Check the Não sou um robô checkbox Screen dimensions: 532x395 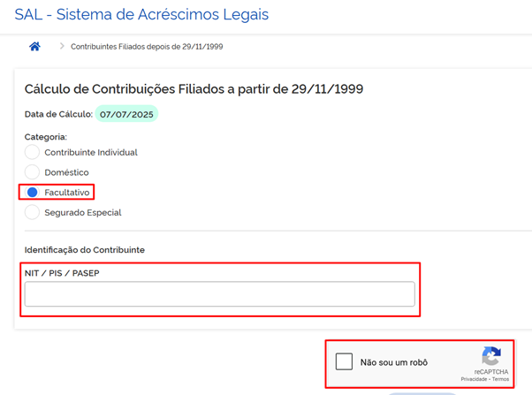(344, 361)
